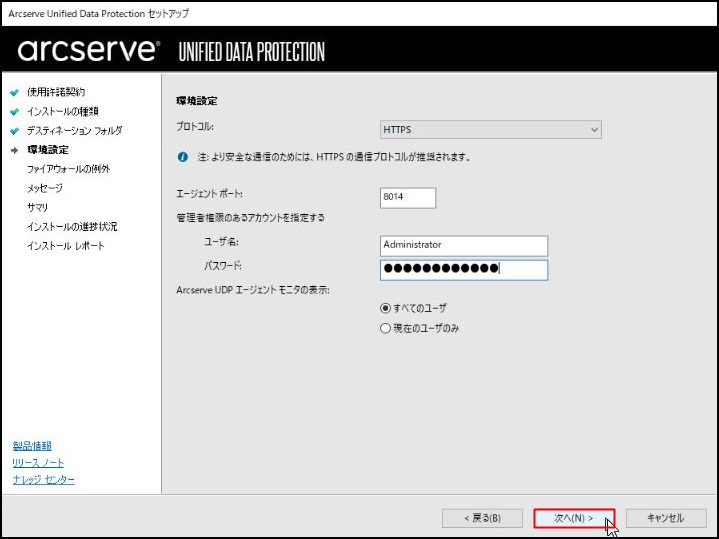This screenshot has width=719, height=539.
Task: Click the arrow icon next to 環境設定 step
Action: pyautogui.click(x=15, y=150)
